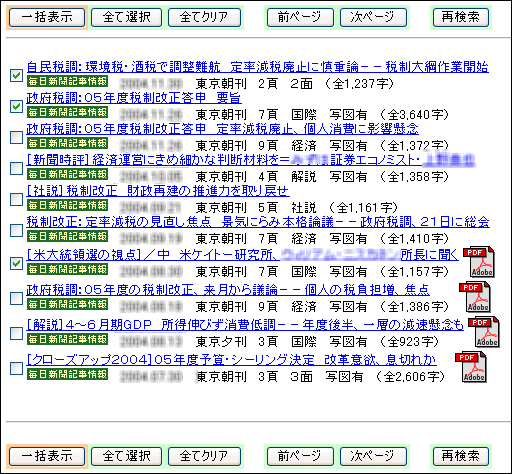
Task: Click top 再検索 button
Action: pos(461,17)
